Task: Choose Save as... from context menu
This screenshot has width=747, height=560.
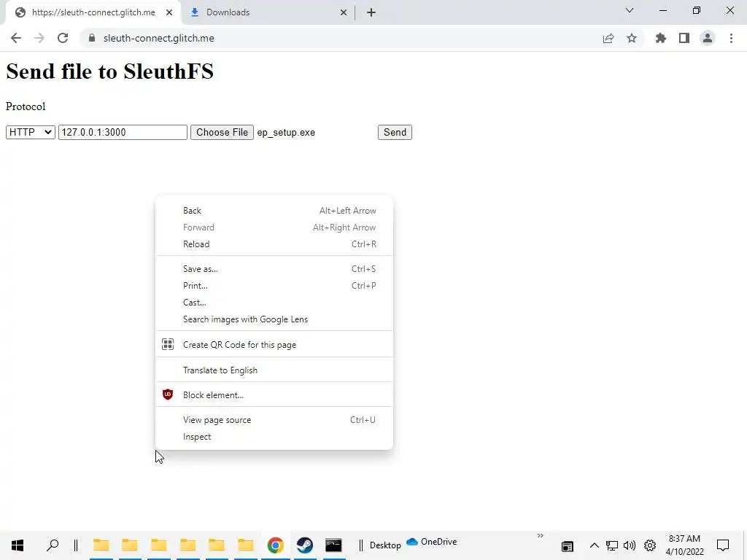Action: (274, 268)
